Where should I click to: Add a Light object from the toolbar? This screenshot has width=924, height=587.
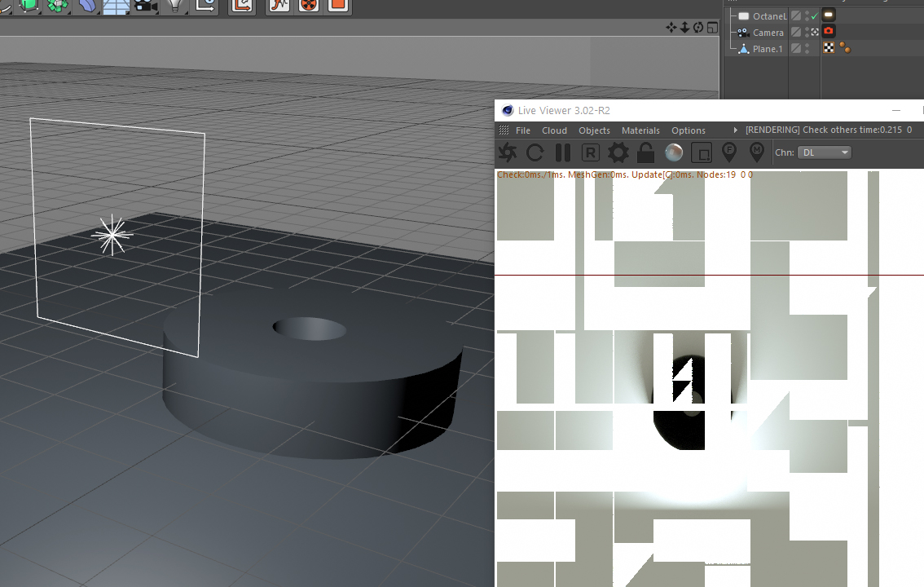175,6
